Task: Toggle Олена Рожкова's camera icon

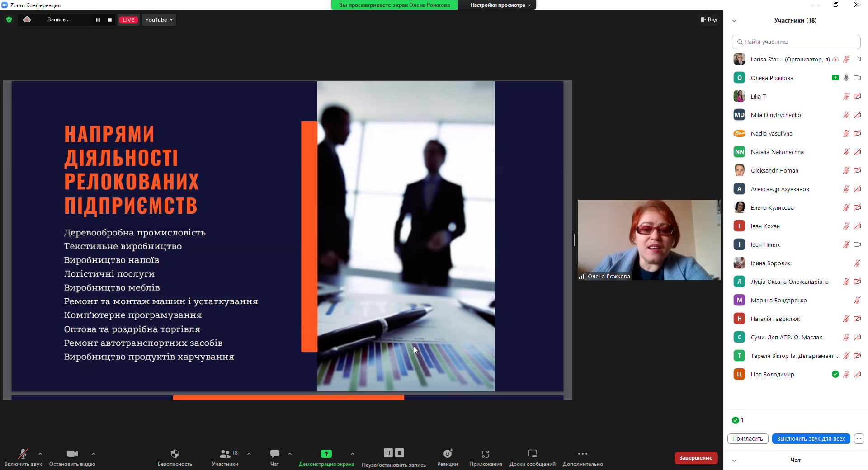Action: coord(857,78)
